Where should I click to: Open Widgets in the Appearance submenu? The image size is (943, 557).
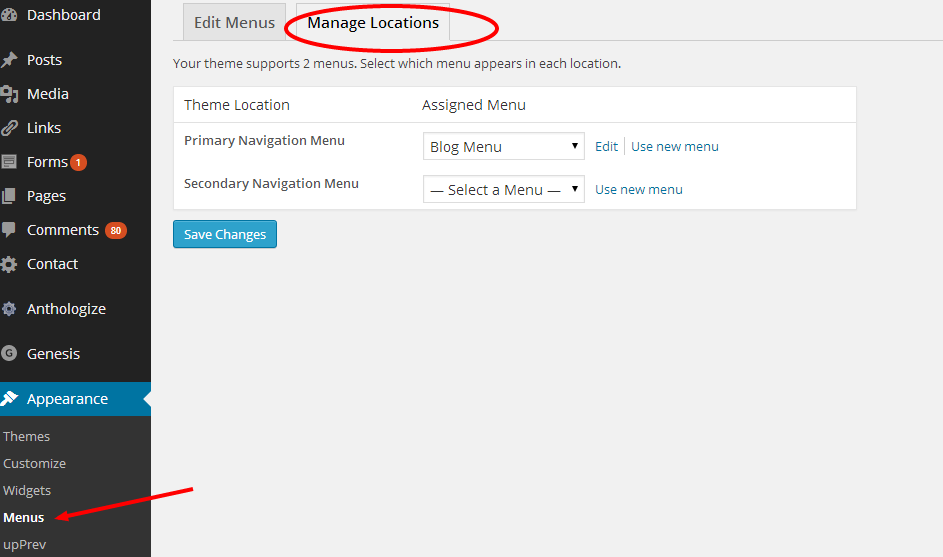coord(27,490)
